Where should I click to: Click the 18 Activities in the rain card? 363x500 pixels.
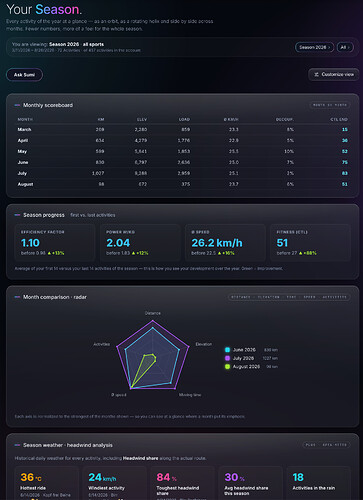pyautogui.click(x=319, y=483)
